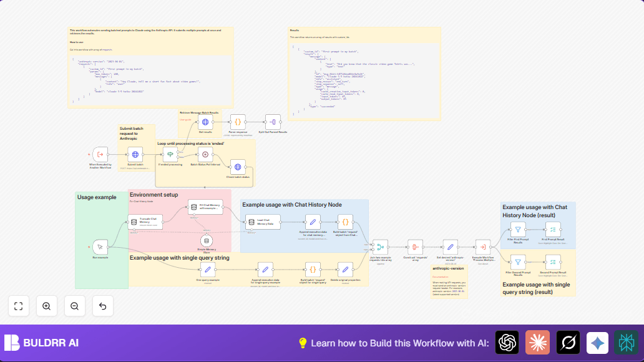Select the Parse response code node
Screen dimensions: 644x362
pyautogui.click(x=238, y=122)
